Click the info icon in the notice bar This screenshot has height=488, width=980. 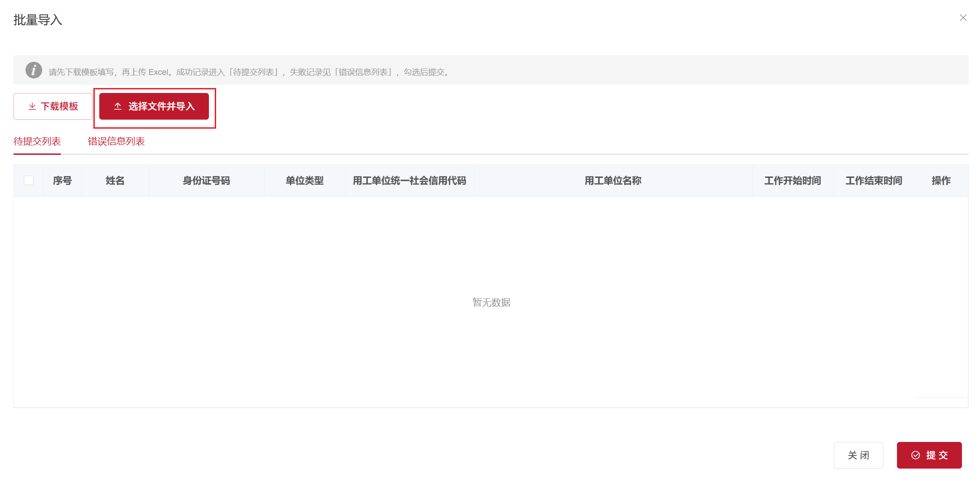point(34,70)
